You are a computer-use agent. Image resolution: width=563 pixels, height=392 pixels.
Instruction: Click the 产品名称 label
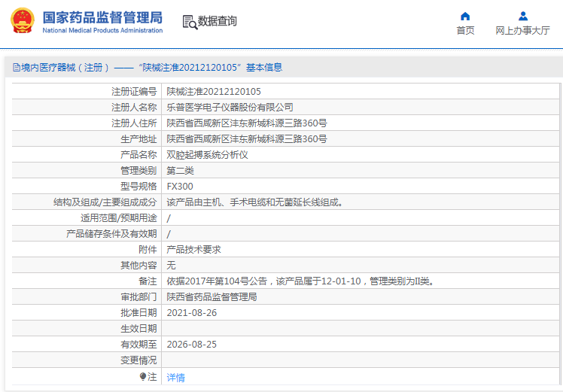[139, 155]
